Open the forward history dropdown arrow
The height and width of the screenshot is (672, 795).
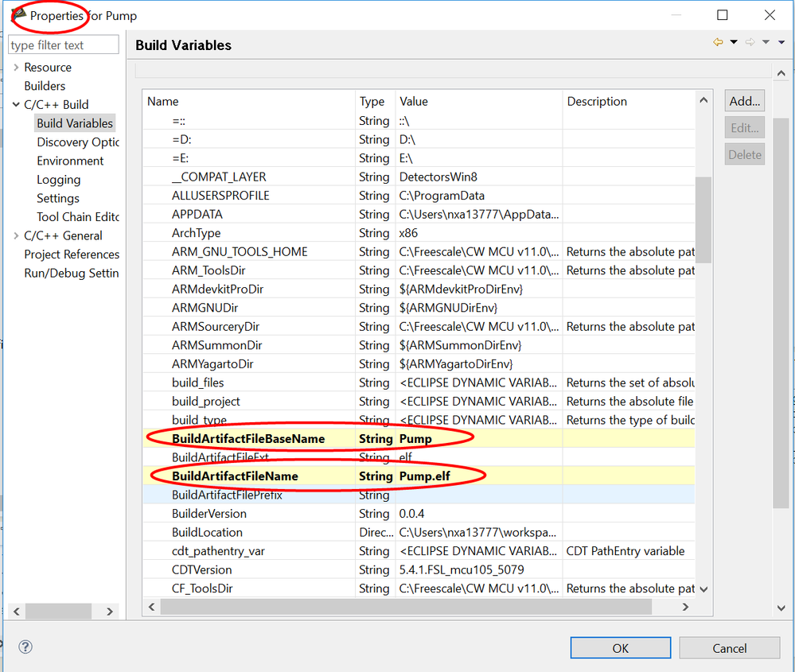(x=766, y=42)
